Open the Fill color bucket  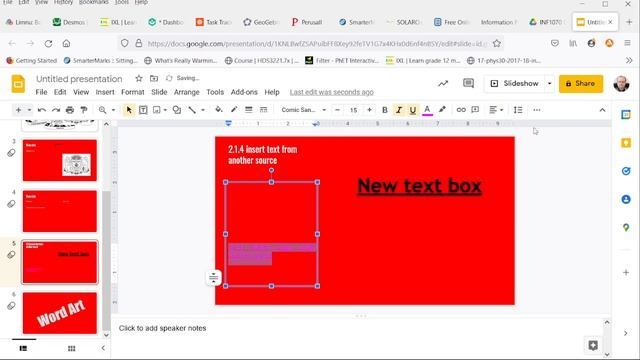[219, 110]
